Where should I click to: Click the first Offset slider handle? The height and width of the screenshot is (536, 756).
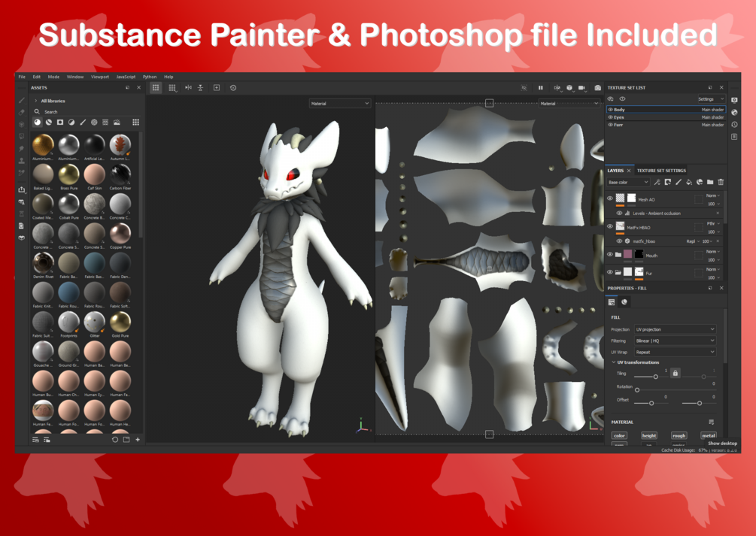(651, 404)
